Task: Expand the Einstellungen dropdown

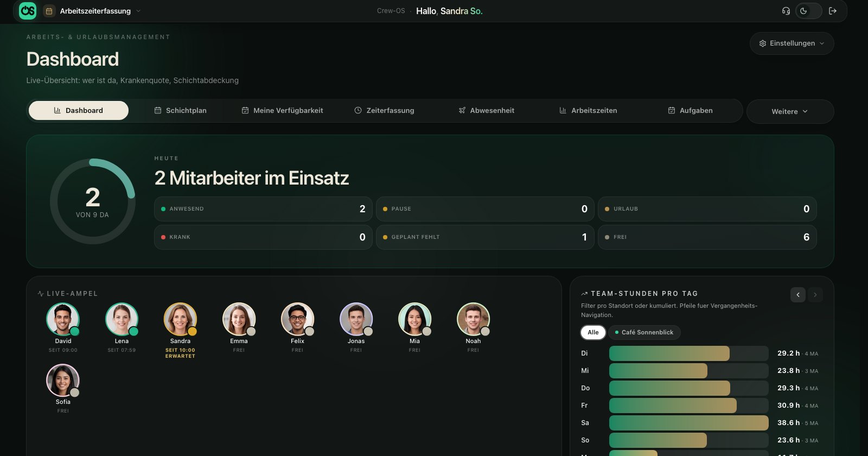Action: click(792, 43)
